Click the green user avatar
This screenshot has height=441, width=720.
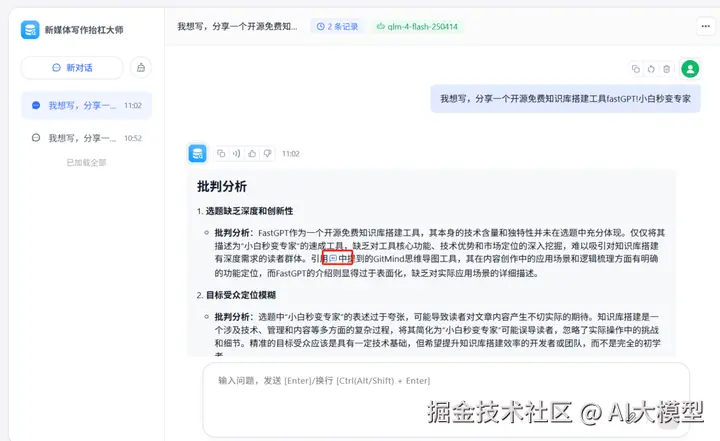pos(690,69)
